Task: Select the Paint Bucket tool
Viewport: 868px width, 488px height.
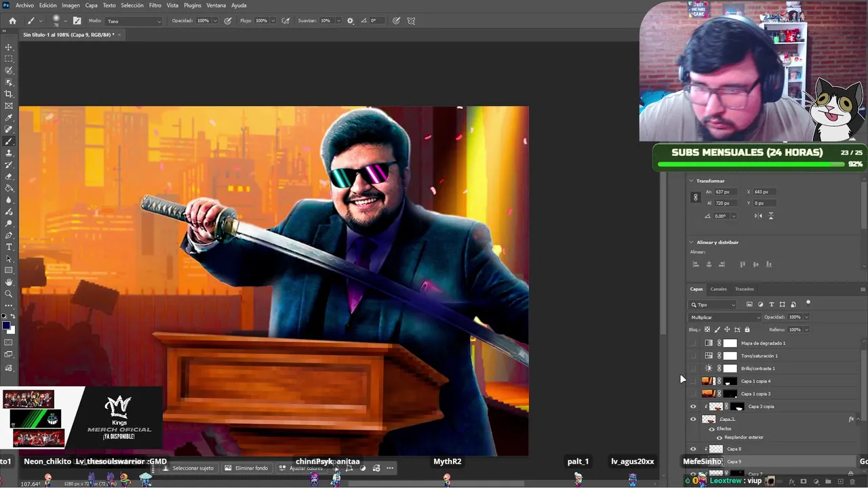Action: (9, 188)
